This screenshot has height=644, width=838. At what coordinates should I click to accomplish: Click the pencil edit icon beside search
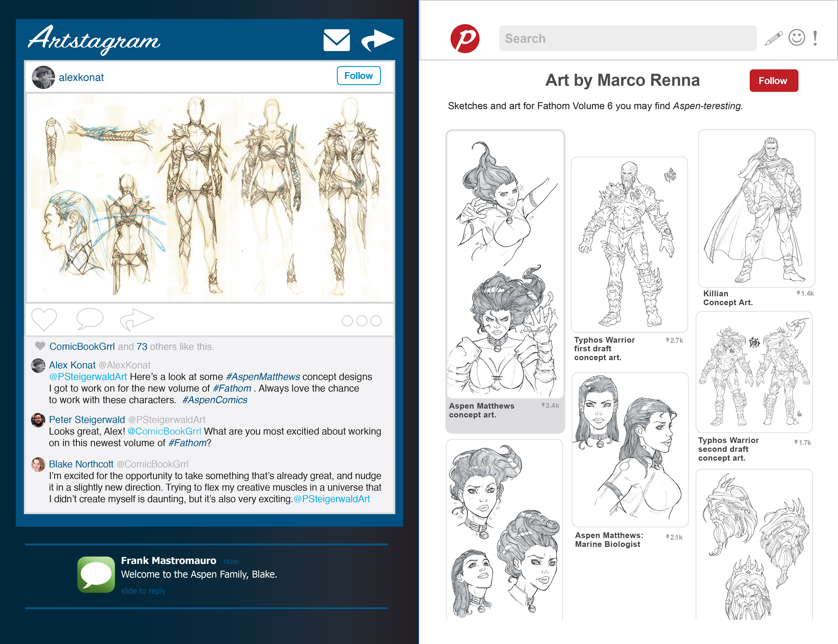point(773,39)
